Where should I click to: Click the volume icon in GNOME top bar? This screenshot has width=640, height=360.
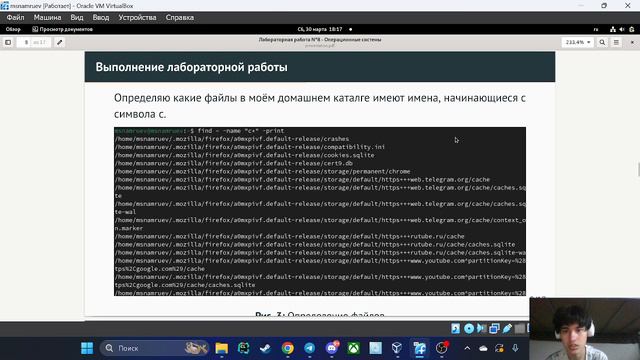622,29
